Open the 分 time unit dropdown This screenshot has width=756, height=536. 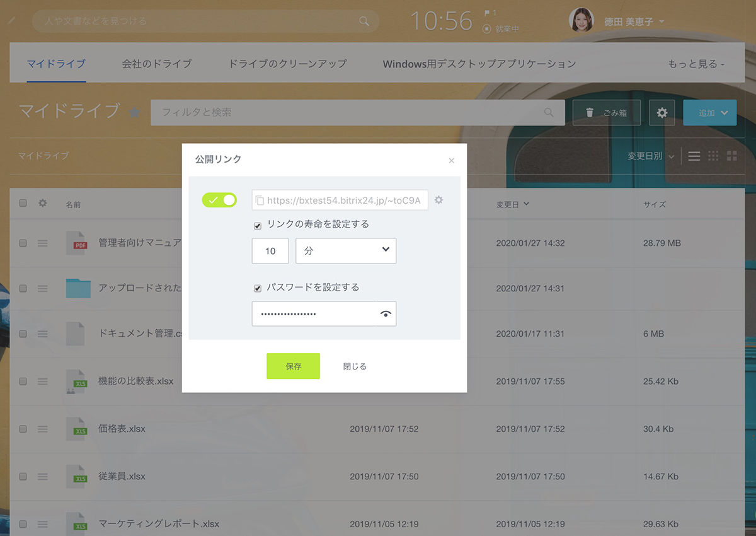346,251
